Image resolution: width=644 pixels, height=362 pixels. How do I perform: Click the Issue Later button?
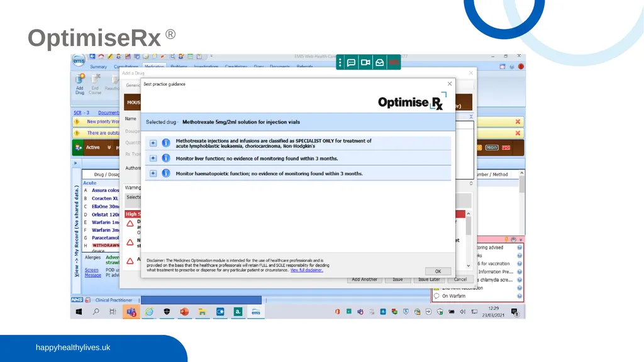429,280
